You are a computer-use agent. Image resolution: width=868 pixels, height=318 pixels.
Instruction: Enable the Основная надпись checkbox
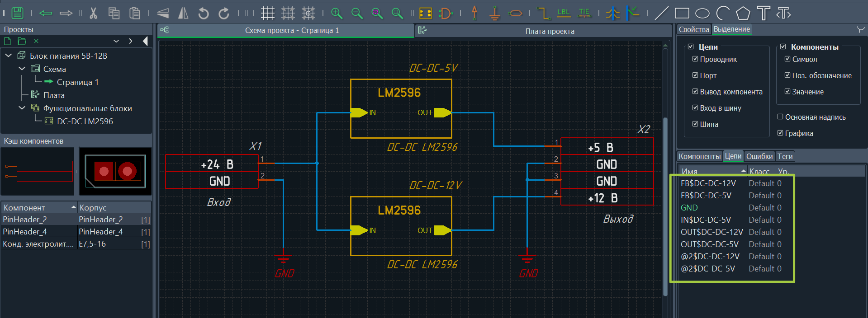780,117
